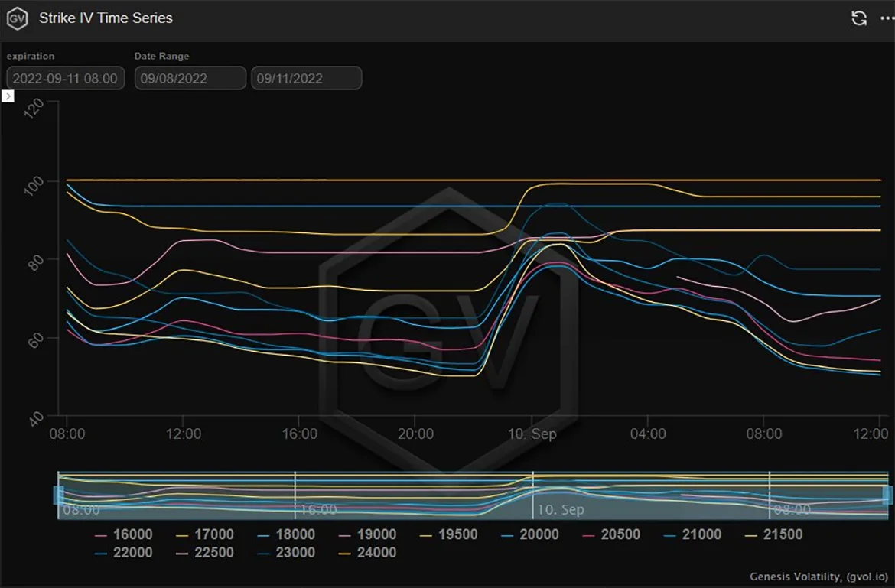Screen dimensions: 895x588
Task: Click the right handle of range navigator
Action: point(887,495)
